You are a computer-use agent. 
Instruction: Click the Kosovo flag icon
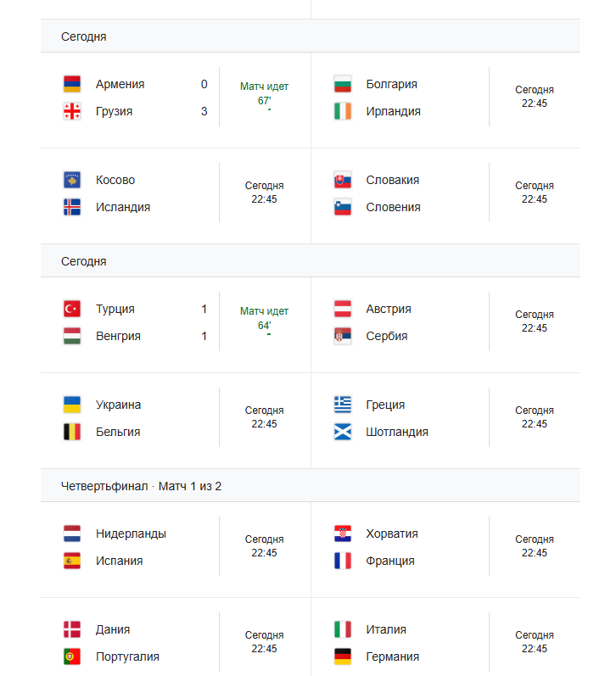click(72, 180)
